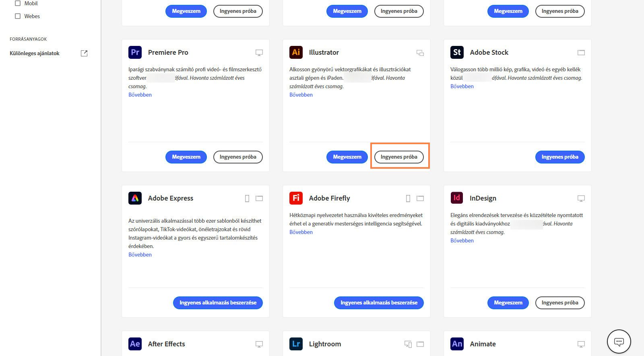Click the Premiere Pro app icon
Screen dimensions: 644x356
point(135,52)
